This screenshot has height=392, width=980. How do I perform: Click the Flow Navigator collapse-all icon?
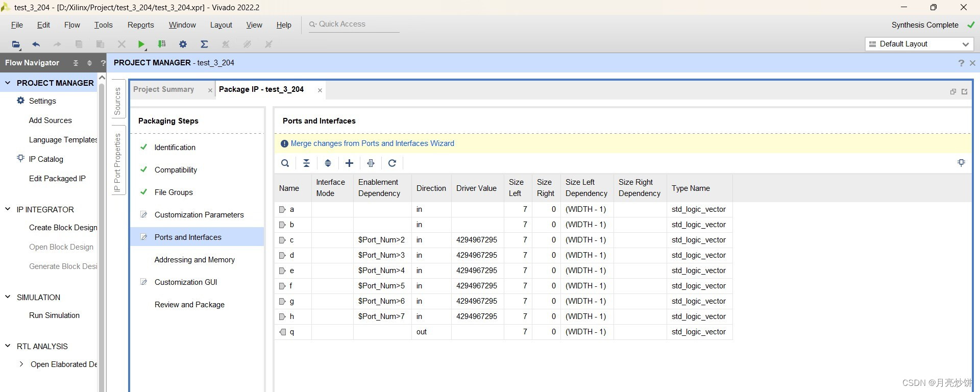click(x=76, y=63)
